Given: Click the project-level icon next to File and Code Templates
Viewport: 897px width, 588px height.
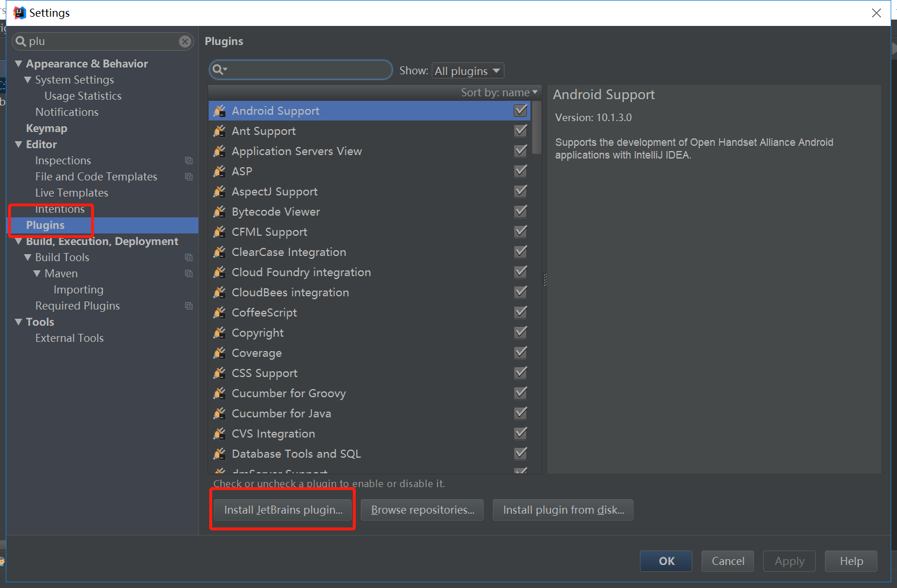Looking at the screenshot, I should click(x=189, y=176).
